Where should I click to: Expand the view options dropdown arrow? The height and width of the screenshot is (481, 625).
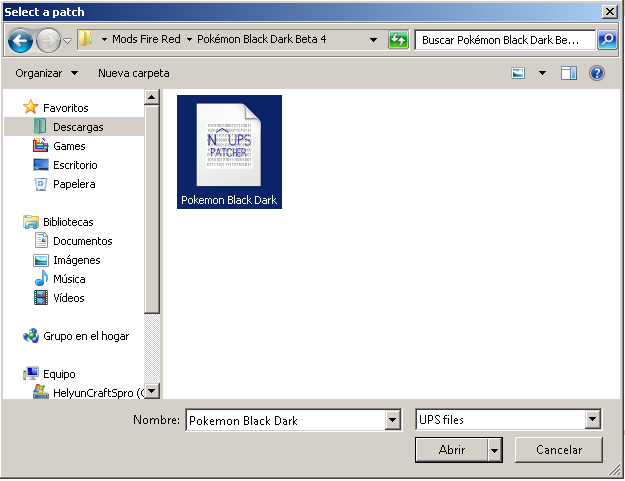pyautogui.click(x=542, y=73)
